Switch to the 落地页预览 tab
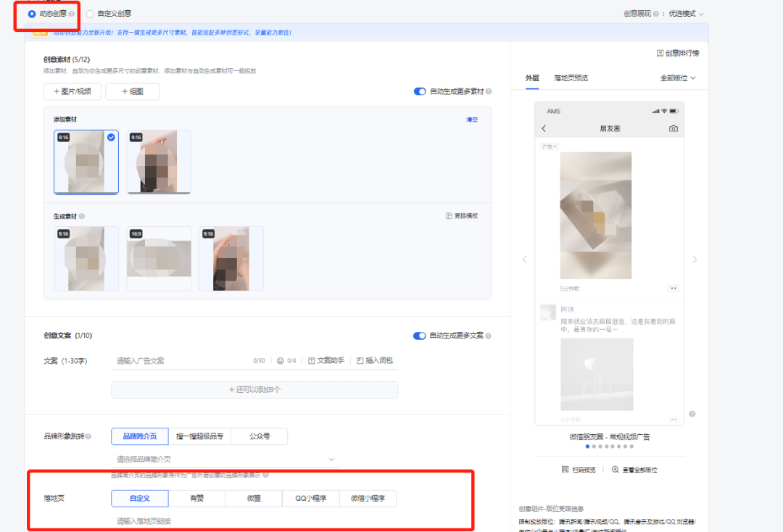Screen dimensions: 783x532 pyautogui.click(x=571, y=78)
